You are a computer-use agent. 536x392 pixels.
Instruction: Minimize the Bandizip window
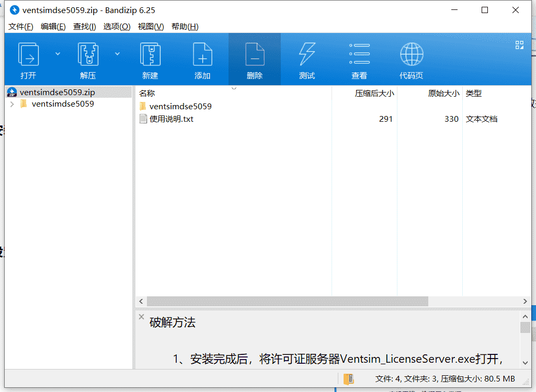point(454,10)
